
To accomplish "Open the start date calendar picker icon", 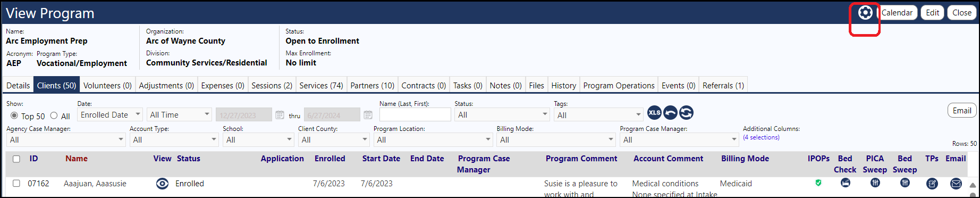I will [x=280, y=115].
